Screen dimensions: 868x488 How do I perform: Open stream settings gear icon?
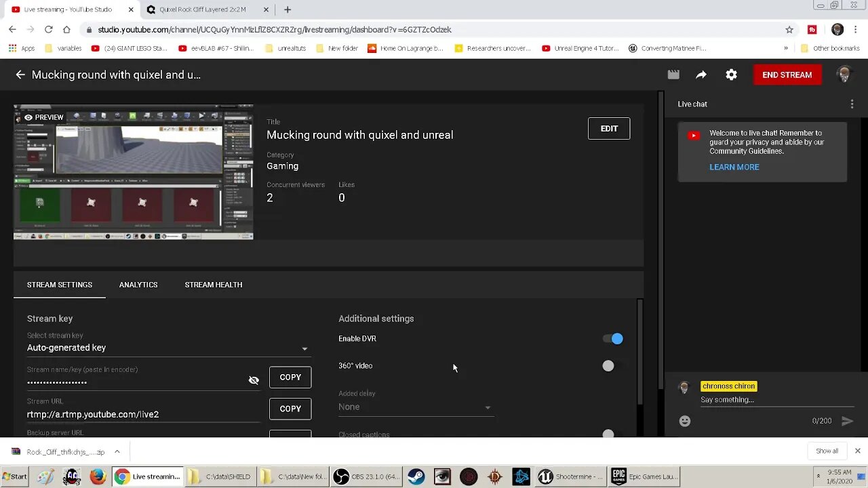coord(731,75)
